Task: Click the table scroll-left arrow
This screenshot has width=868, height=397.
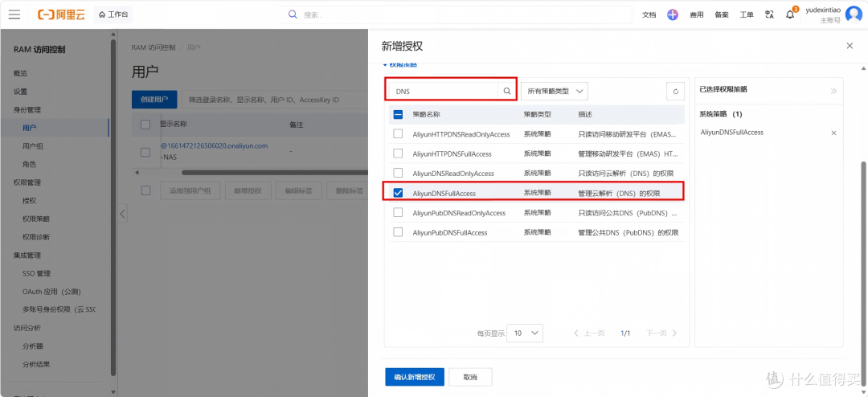Action: tap(137, 173)
